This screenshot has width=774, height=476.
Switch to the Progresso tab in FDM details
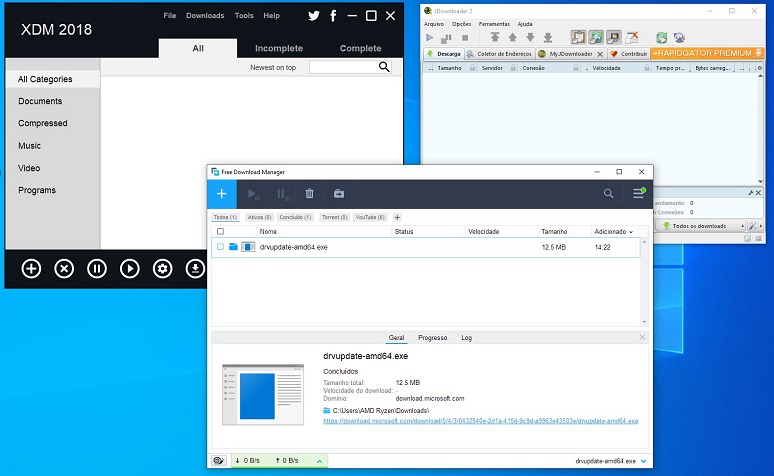click(432, 338)
